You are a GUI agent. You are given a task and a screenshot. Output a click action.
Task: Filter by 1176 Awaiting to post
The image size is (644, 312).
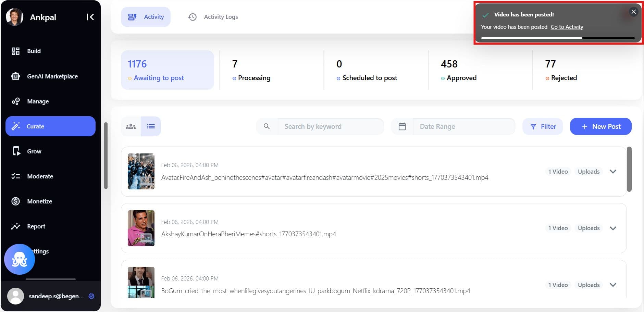click(168, 70)
